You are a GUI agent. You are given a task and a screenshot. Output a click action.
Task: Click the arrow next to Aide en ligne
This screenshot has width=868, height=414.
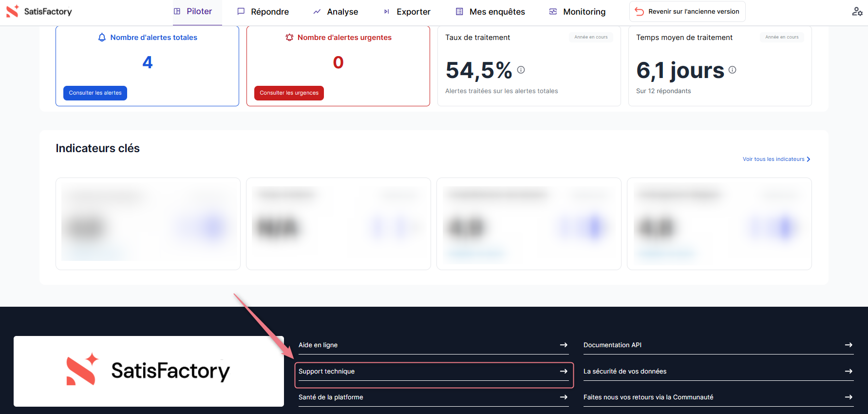[564, 345]
